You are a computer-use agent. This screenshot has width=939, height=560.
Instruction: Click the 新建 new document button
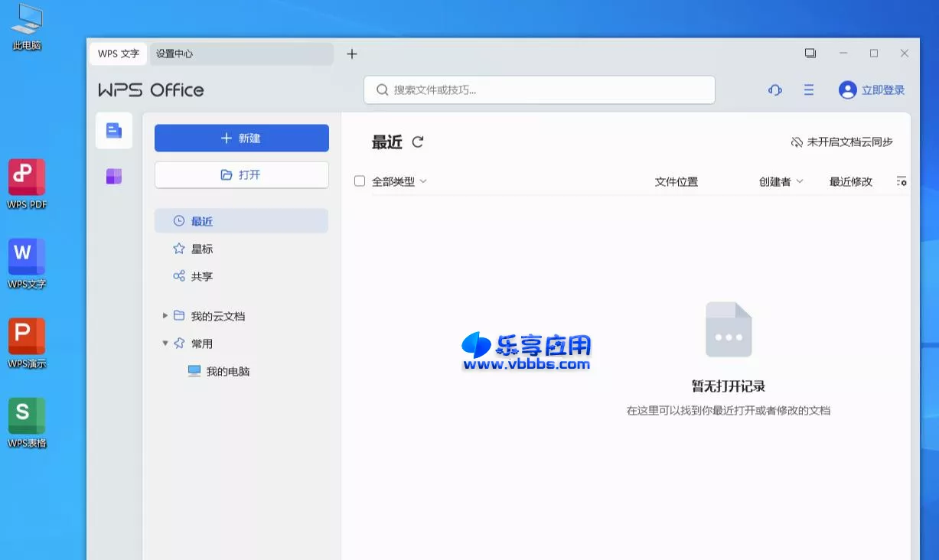coord(241,138)
